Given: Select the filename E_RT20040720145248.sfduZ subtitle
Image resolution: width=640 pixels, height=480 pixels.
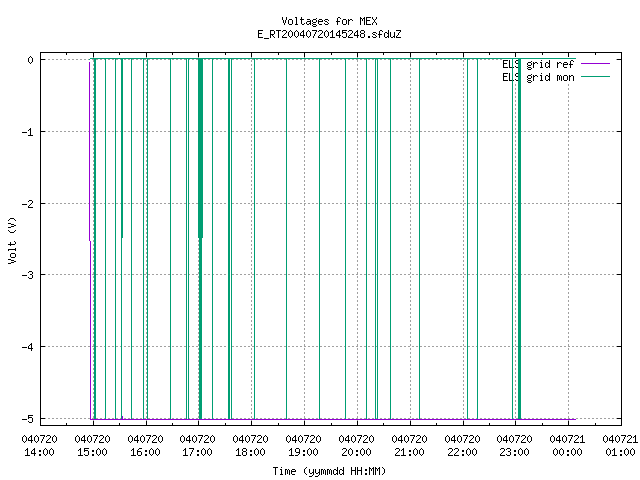Looking at the screenshot, I should (x=329, y=34).
